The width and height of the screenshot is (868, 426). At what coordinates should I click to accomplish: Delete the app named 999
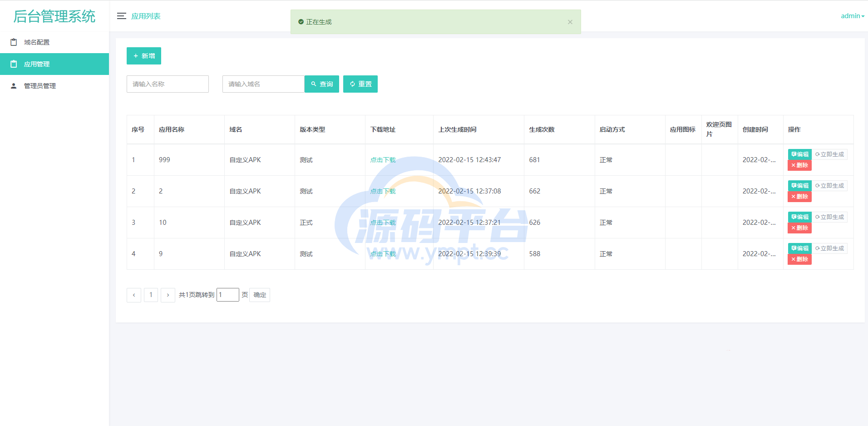click(799, 165)
